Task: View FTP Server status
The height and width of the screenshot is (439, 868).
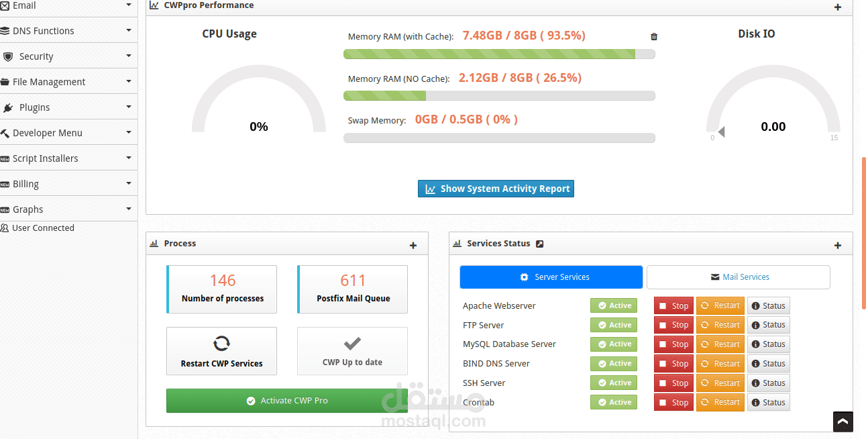Action: [x=769, y=325]
